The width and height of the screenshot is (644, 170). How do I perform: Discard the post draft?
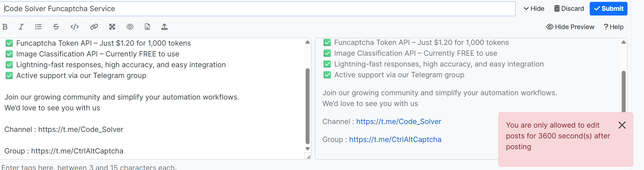pos(569,9)
